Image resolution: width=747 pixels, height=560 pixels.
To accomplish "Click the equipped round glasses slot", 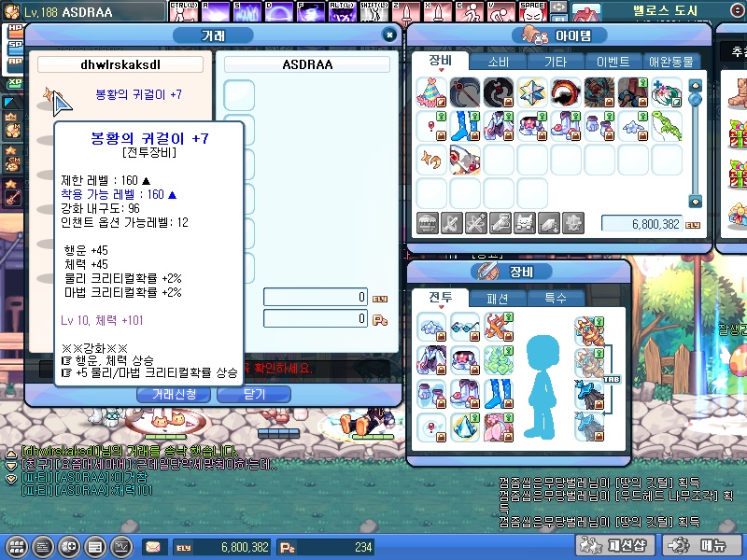I will pos(464,325).
